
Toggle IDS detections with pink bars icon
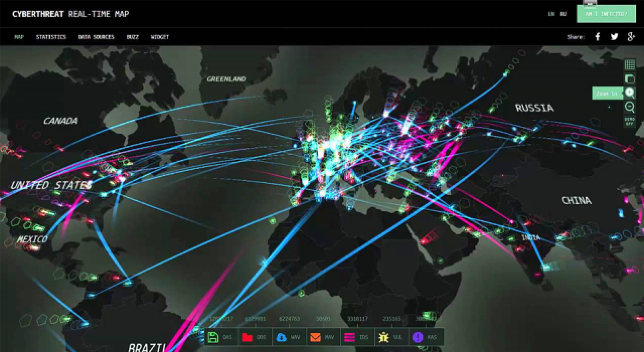[x=357, y=337]
